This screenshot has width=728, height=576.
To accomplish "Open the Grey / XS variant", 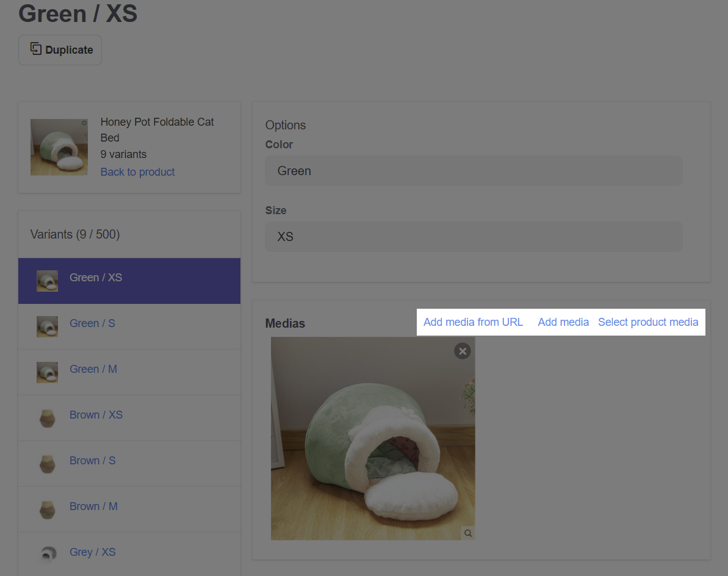I will pyautogui.click(x=92, y=552).
